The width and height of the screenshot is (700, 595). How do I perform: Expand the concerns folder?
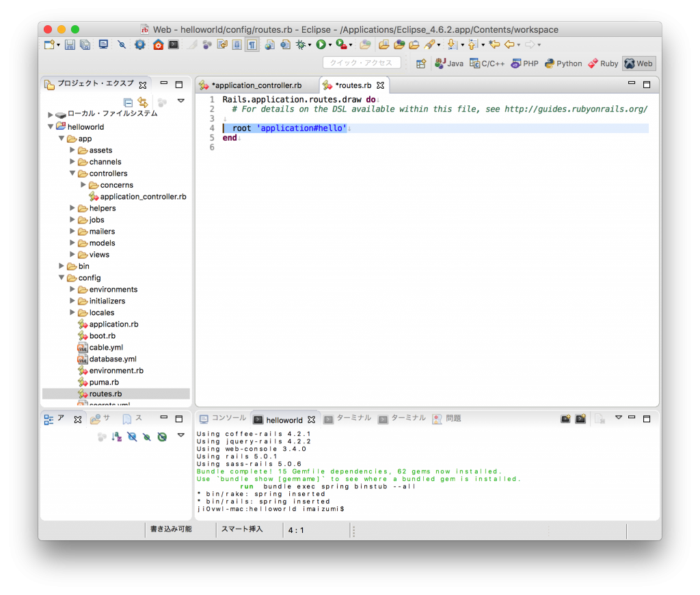[x=83, y=184]
